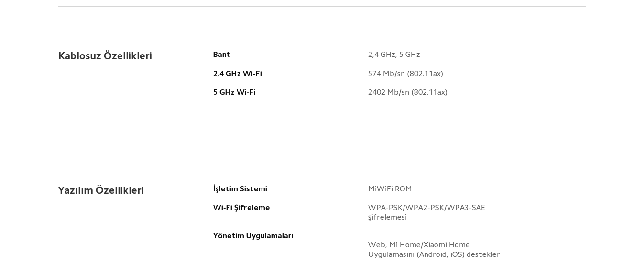644x276 pixels.
Task: Click the 5 GHz Wi-Fi label
Action: pyautogui.click(x=234, y=92)
